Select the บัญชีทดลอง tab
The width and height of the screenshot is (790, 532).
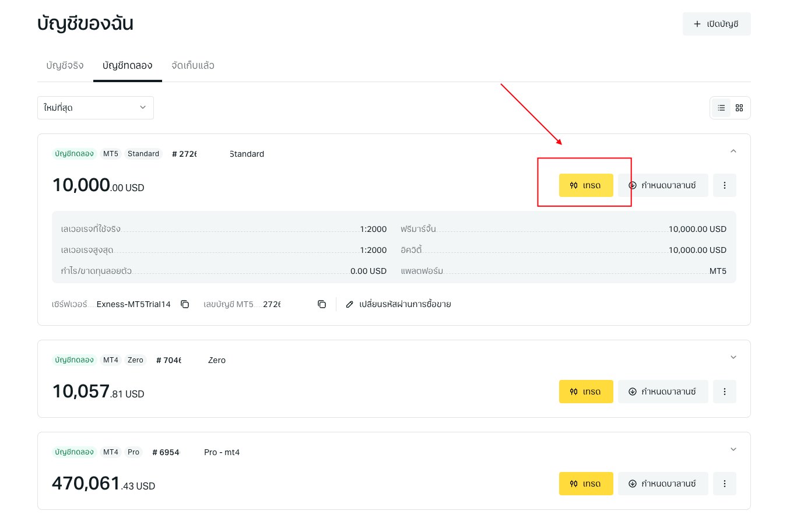(x=128, y=65)
